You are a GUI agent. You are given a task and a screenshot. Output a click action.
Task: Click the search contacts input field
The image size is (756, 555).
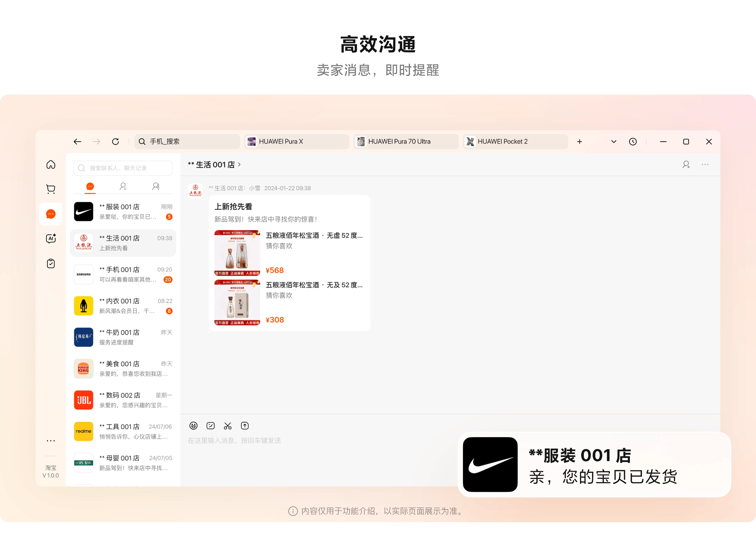click(123, 168)
